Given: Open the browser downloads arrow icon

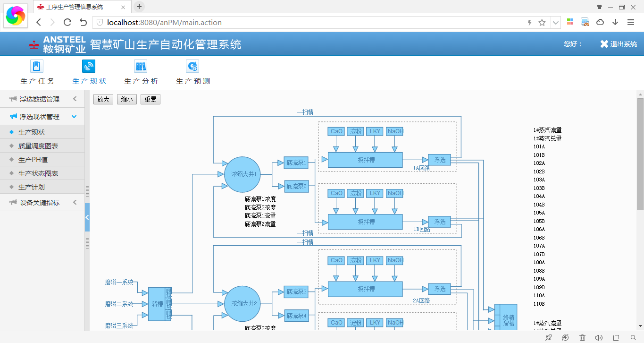Looking at the screenshot, I should pyautogui.click(x=615, y=22).
